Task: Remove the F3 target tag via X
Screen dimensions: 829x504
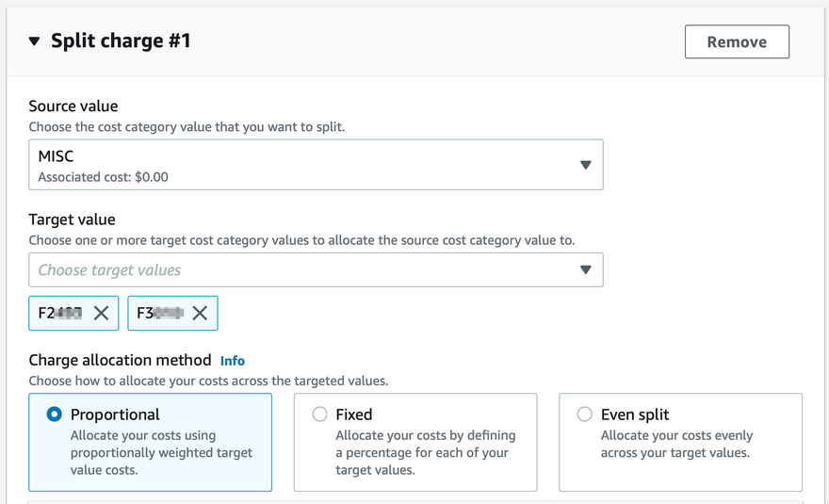Action: (x=200, y=314)
